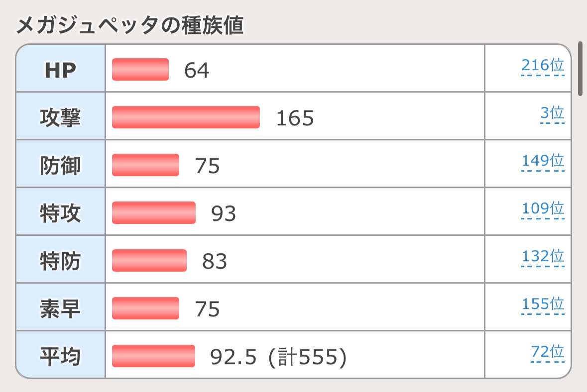Click the red 平均 stat bar

tap(153, 356)
